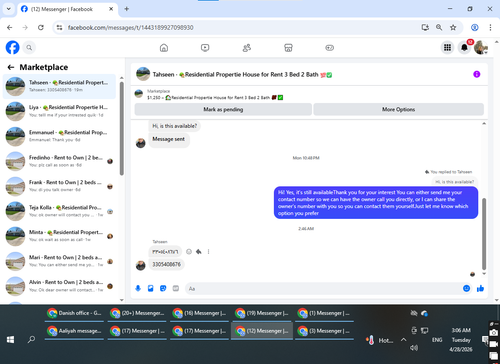The width and height of the screenshot is (500, 364).
Task: Open the account profile picture menu
Action: pyautogui.click(x=481, y=48)
